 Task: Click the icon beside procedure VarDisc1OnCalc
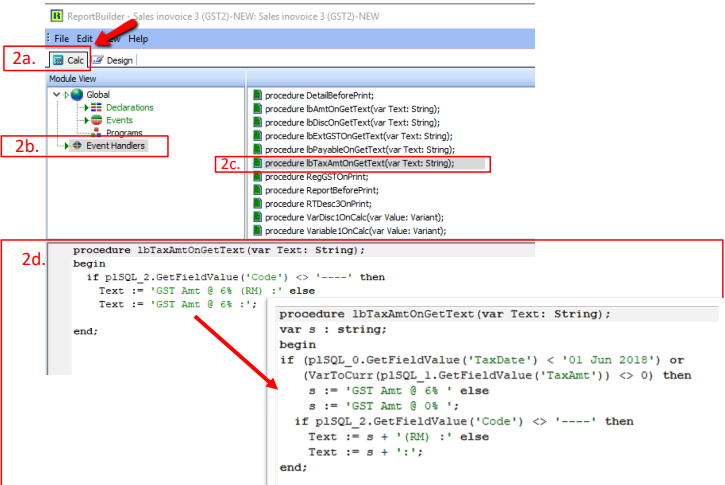pos(257,216)
